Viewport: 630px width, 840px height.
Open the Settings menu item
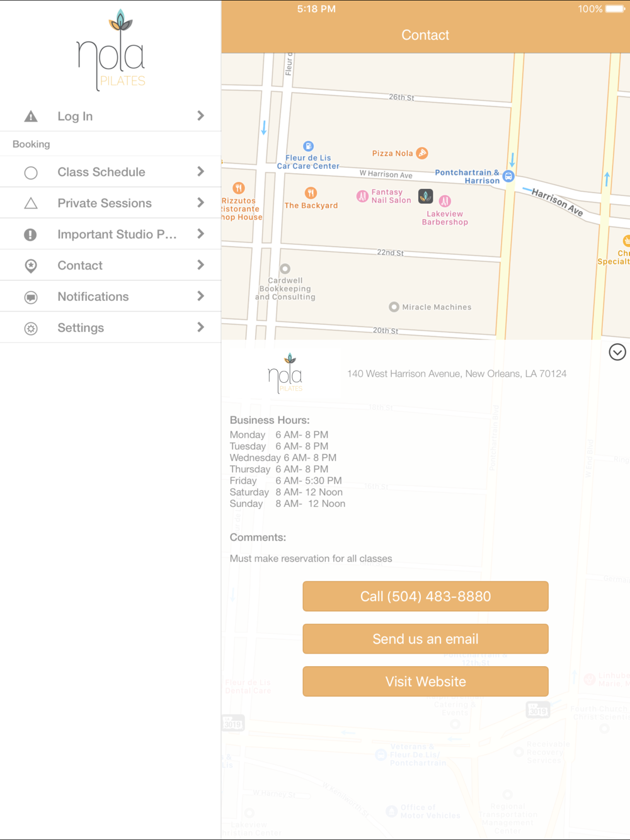click(x=110, y=328)
